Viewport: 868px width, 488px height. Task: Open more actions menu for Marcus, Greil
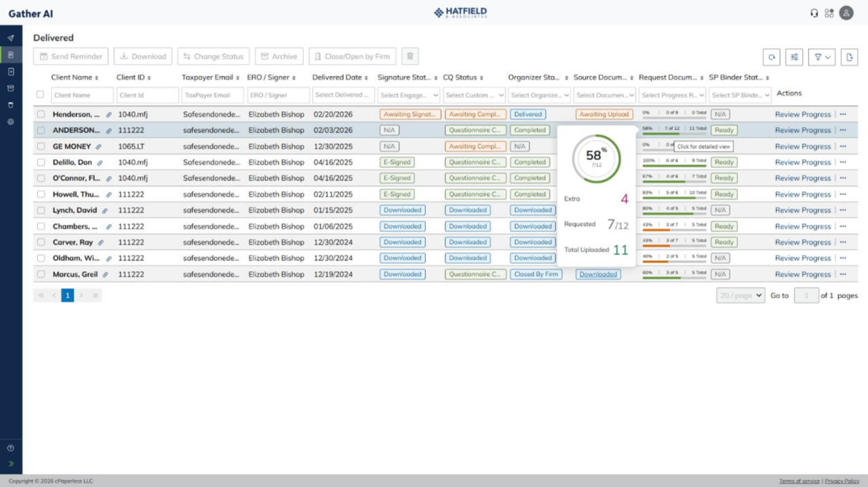pos(843,274)
